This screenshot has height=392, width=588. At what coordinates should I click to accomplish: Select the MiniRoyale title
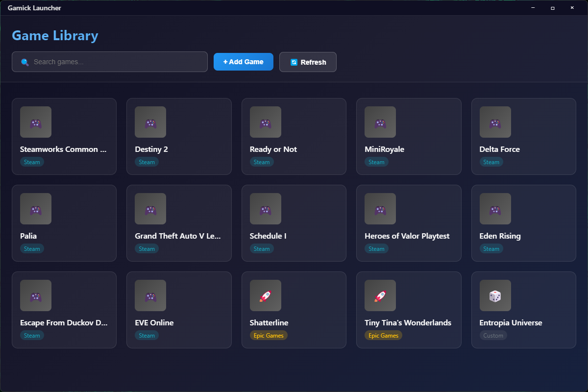tap(385, 149)
